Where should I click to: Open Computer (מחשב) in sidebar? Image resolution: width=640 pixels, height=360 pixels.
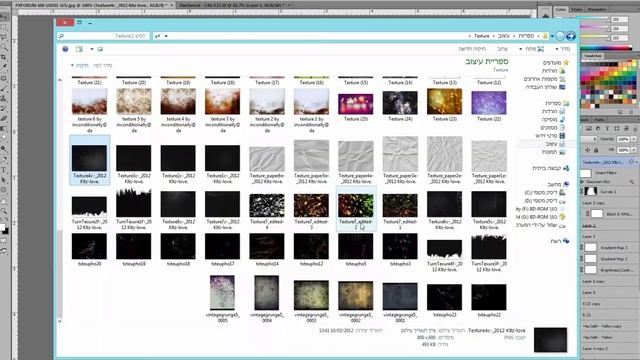tap(558, 184)
